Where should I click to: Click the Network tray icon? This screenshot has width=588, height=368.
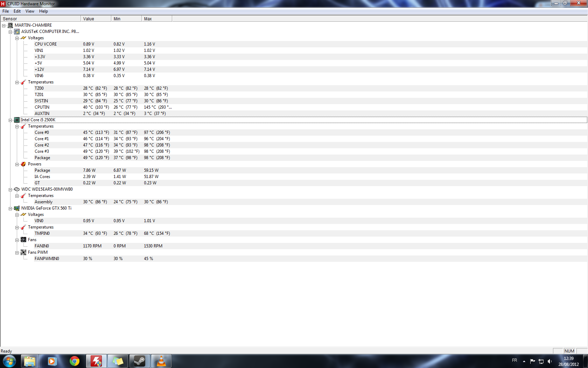click(541, 361)
